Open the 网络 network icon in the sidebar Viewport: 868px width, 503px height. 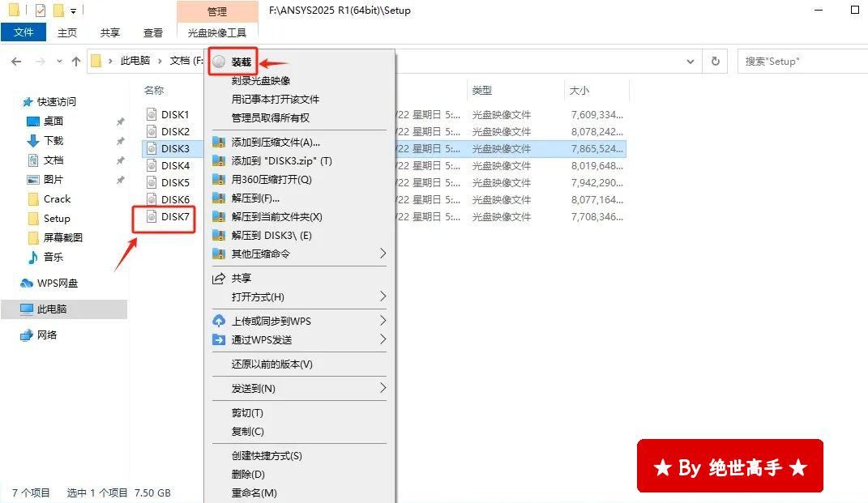coord(27,335)
